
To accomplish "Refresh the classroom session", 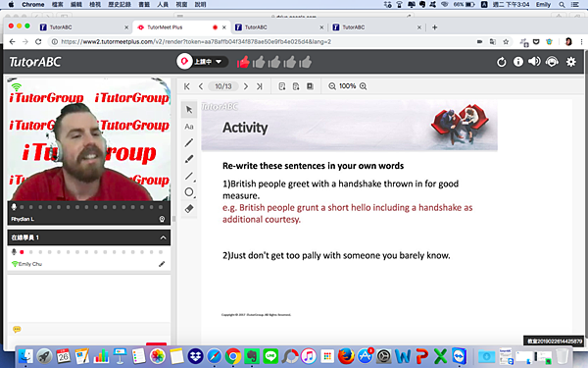I will pyautogui.click(x=502, y=62).
